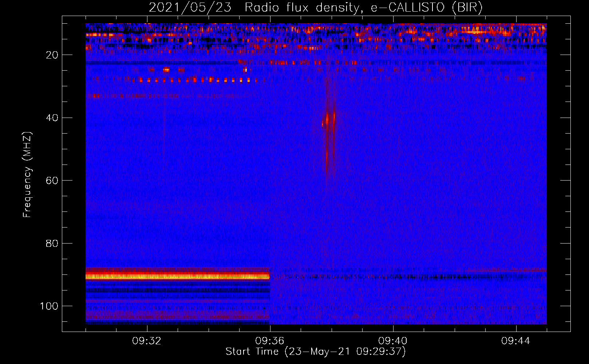The width and height of the screenshot is (589, 364).
Task: Click the 09:44 time tick label
Action: [x=516, y=341]
